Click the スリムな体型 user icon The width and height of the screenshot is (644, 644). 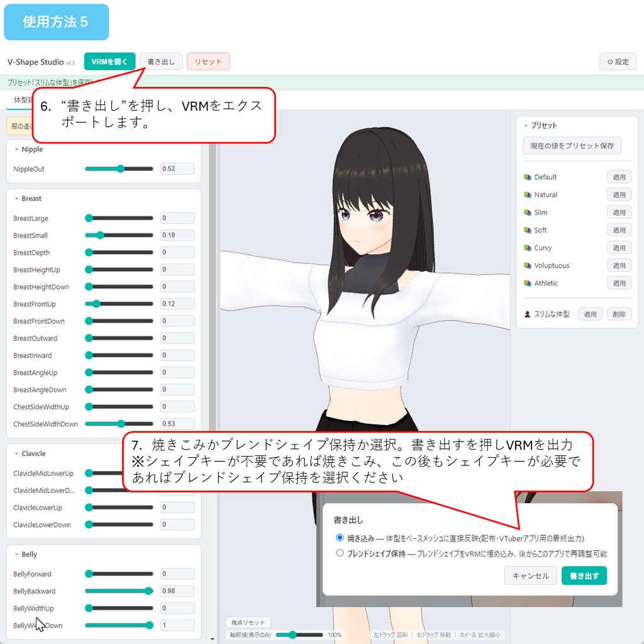coord(528,314)
